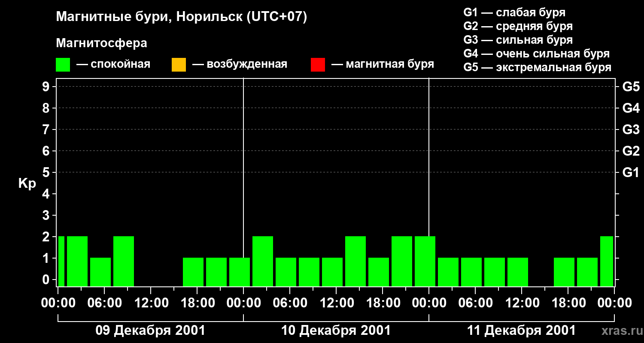This screenshot has width=644, height=343.
Task: Click the '06:00' time label under 11 Декабря
Action: pos(475,303)
